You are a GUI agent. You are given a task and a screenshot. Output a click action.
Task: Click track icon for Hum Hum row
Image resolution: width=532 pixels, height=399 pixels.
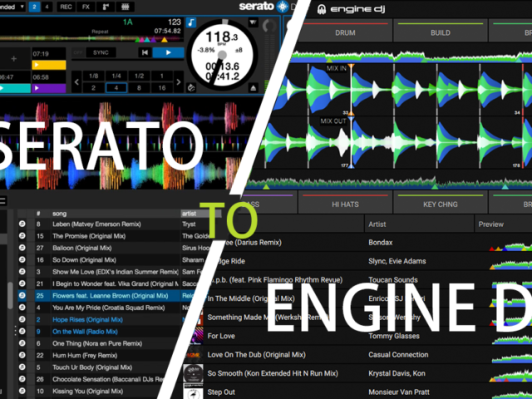(22, 355)
